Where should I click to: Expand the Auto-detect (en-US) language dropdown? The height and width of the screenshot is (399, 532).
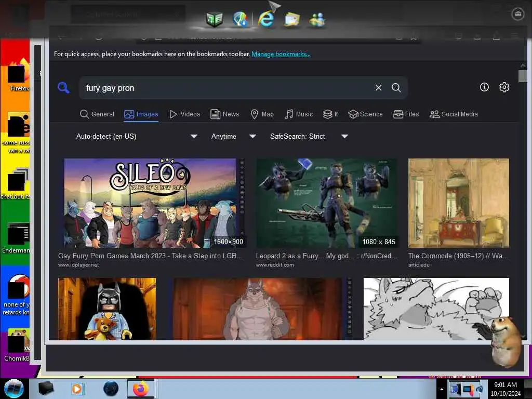[137, 137]
